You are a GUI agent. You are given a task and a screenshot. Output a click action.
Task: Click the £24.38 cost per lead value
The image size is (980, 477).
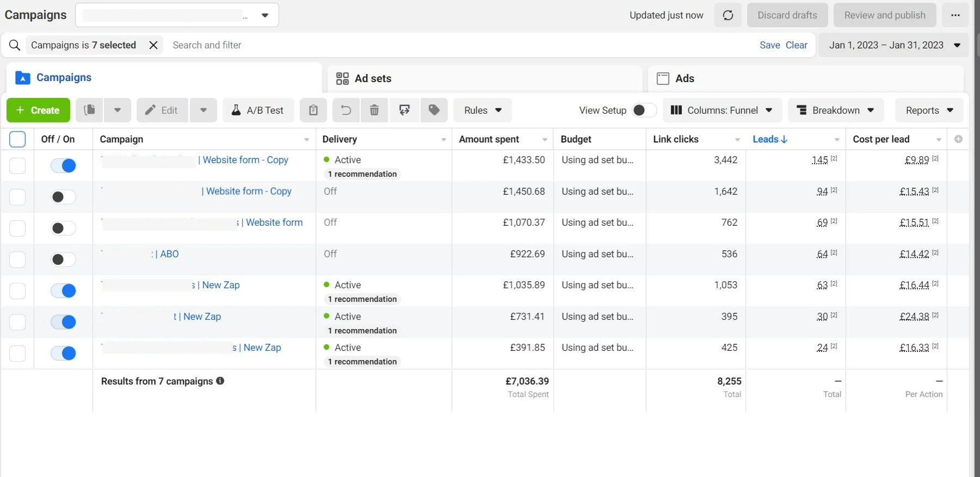tap(914, 317)
